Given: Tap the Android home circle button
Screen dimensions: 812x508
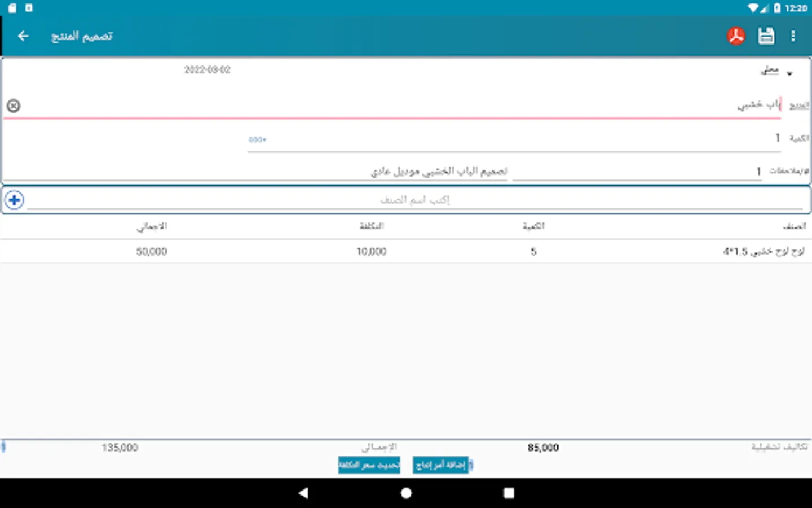Looking at the screenshot, I should pos(406,493).
